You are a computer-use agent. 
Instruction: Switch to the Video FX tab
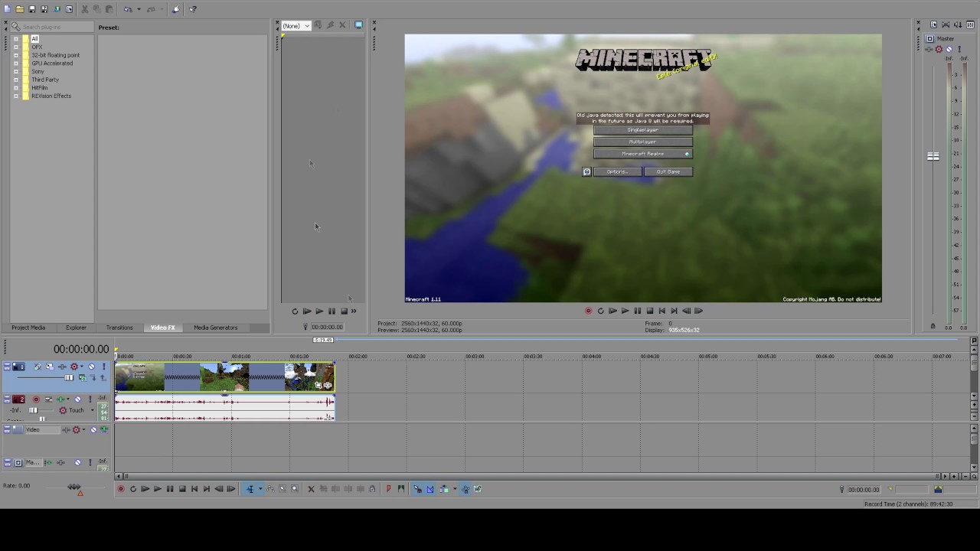[x=162, y=328]
